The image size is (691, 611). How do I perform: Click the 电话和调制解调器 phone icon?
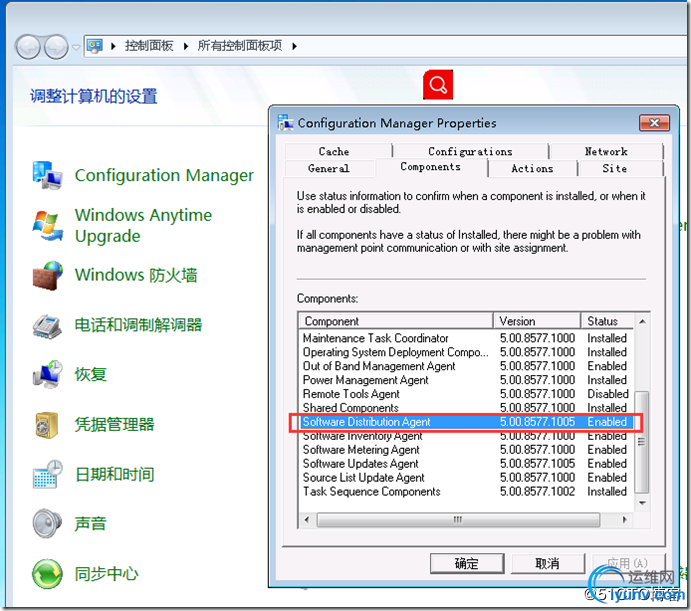point(47,326)
